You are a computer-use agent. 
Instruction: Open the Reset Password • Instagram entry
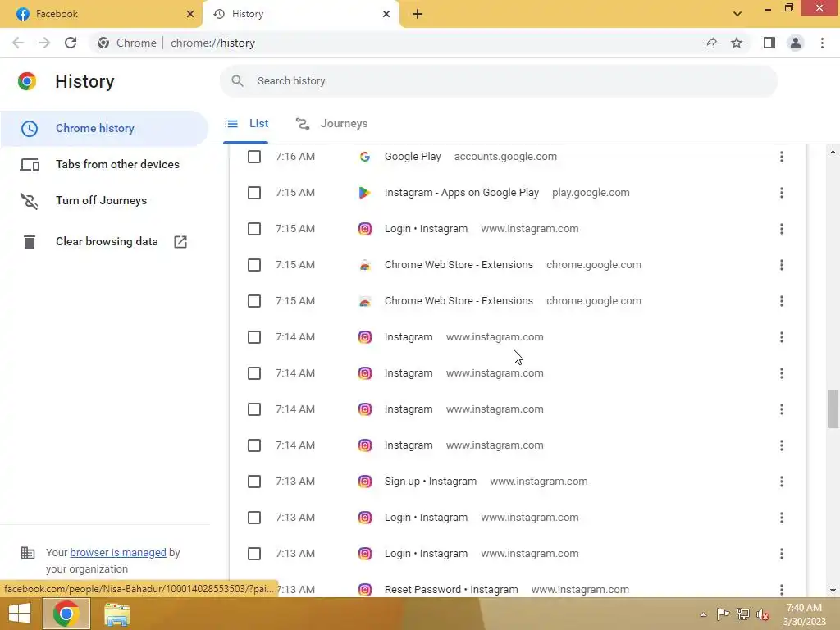coord(451,589)
